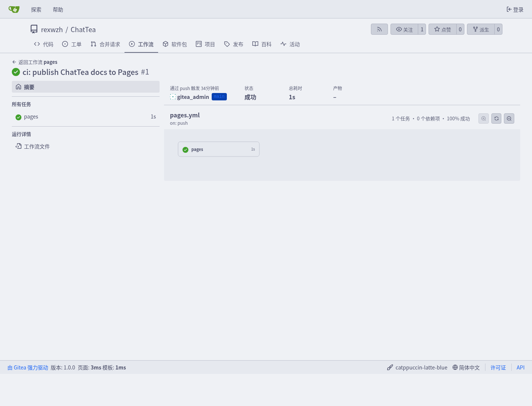Switch to the 工单 issues tab

pos(72,44)
